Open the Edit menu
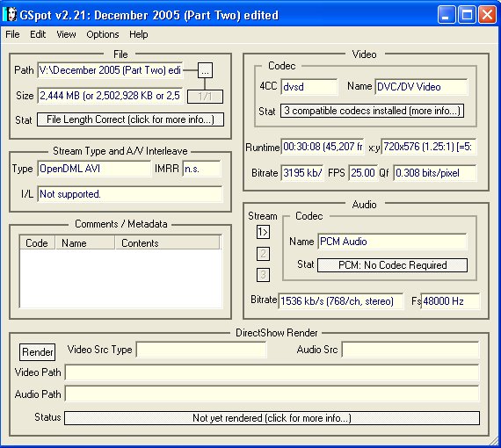 (x=38, y=34)
